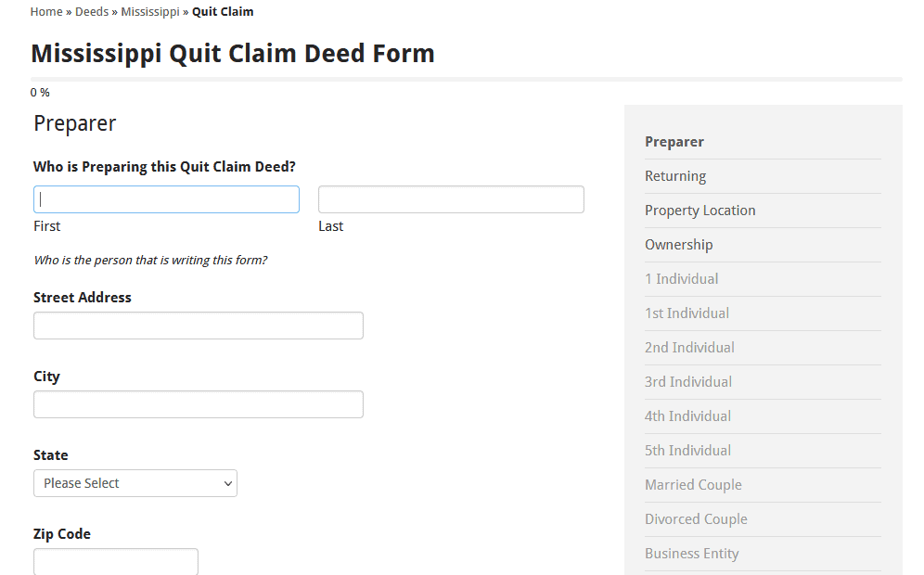The width and height of the screenshot is (924, 575).
Task: Focus the Street Address field
Action: 198,325
